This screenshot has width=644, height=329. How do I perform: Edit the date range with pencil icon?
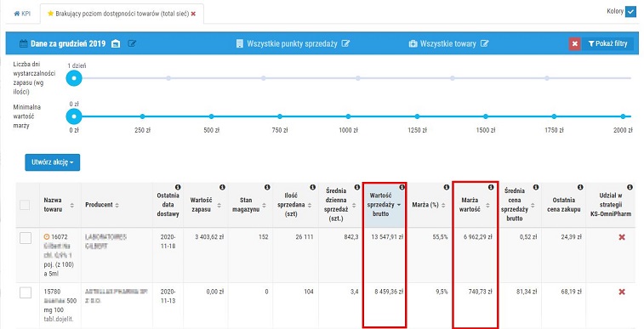132,43
